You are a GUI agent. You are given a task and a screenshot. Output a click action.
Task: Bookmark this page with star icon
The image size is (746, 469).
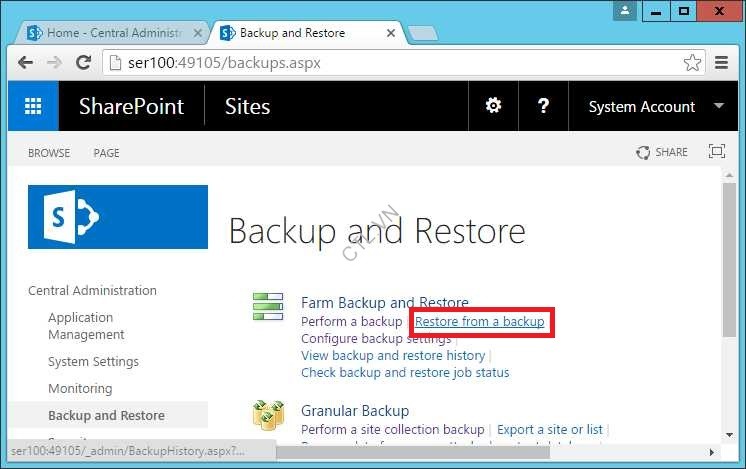tap(692, 63)
